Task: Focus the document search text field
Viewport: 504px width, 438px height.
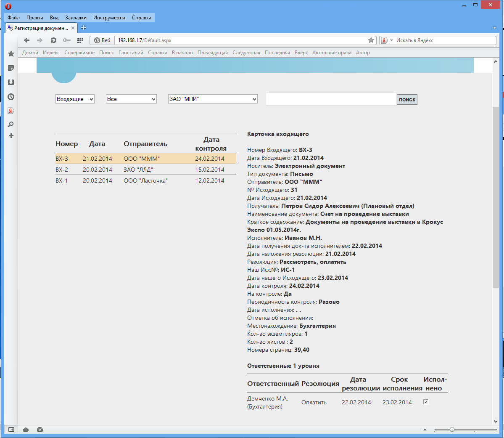Action: tap(331, 99)
